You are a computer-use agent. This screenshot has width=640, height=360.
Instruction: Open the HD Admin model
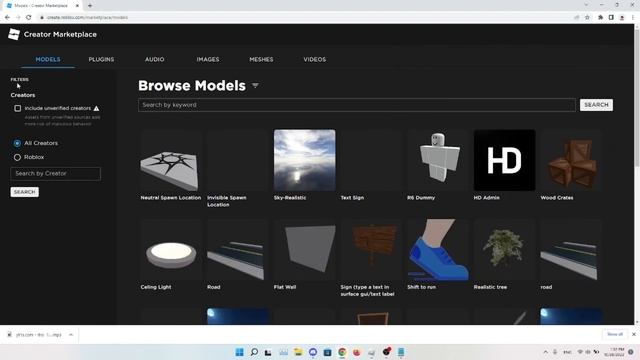(504, 160)
